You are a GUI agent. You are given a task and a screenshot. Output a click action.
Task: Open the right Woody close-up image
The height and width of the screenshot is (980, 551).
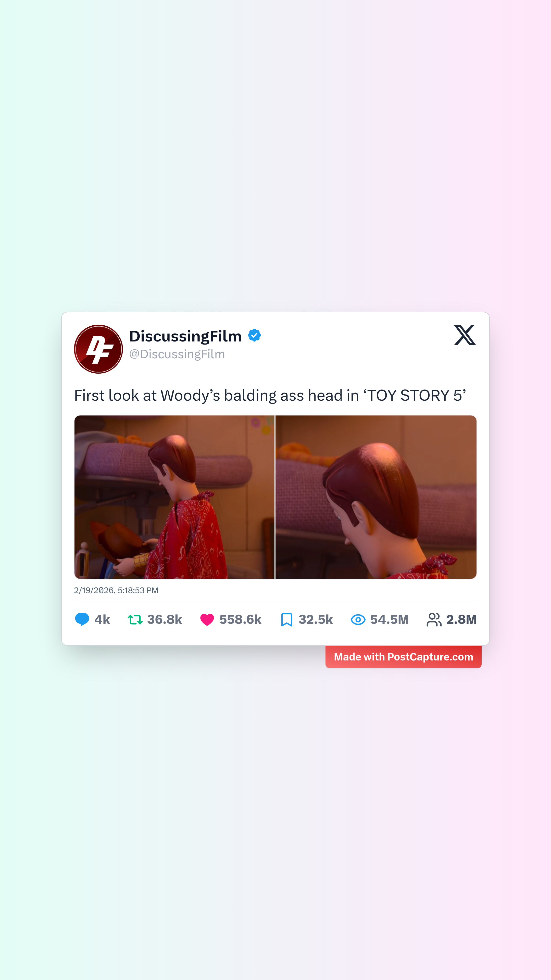point(376,497)
